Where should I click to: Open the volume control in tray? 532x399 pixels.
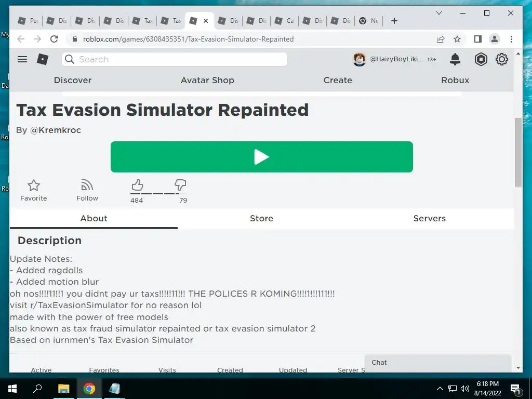465,389
